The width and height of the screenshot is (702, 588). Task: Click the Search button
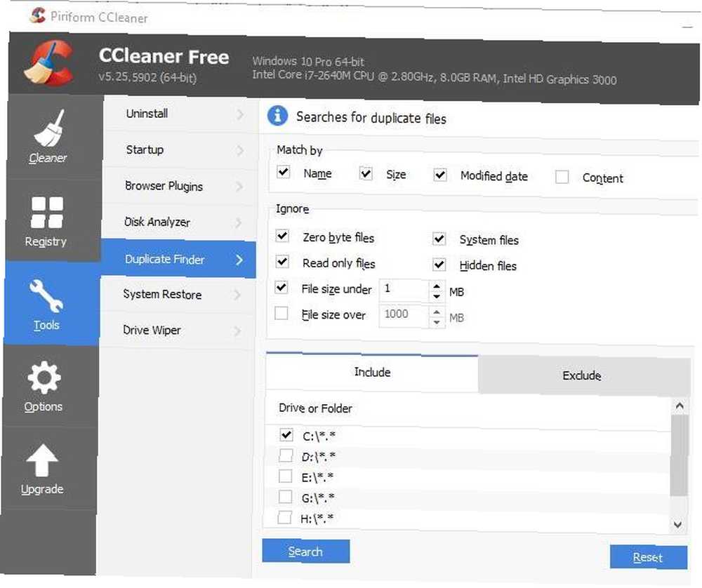coord(306,552)
